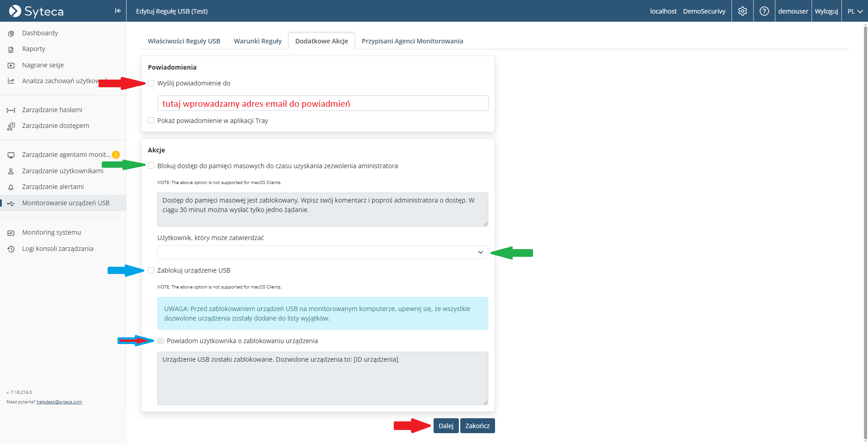Check Pokaż powiadomienie w aplikacji Tray
868x444 pixels.
pyautogui.click(x=151, y=120)
